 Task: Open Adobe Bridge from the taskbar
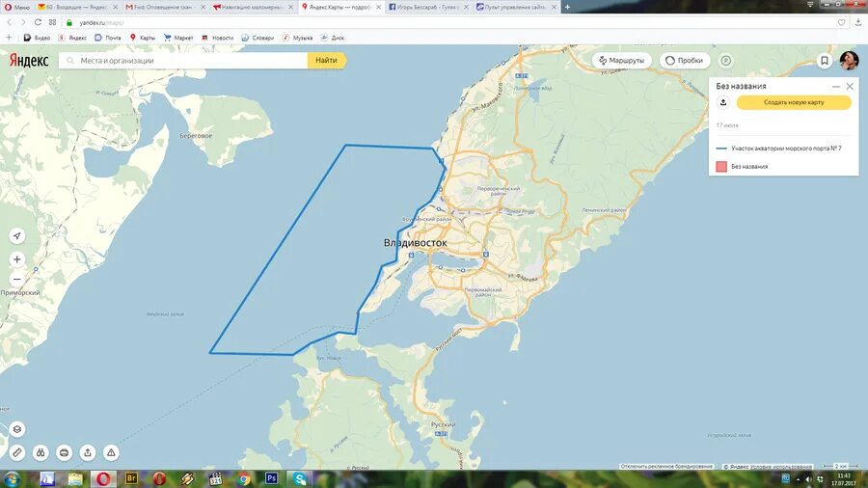131,478
